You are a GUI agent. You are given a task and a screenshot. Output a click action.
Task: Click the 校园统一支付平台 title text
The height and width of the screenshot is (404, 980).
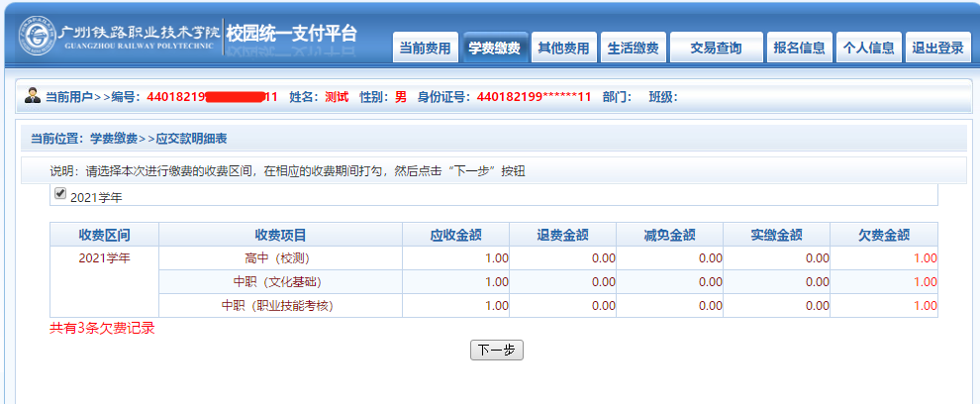(x=291, y=33)
